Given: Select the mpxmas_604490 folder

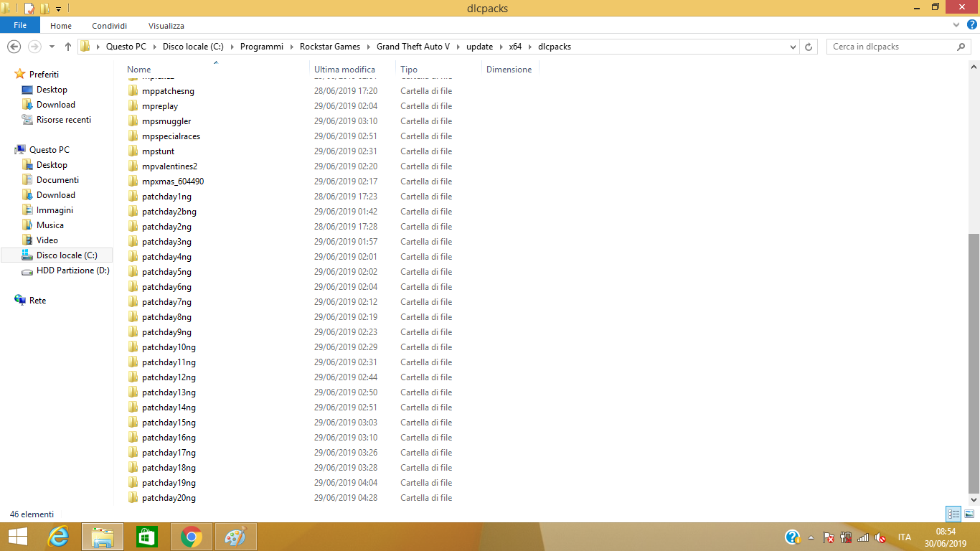Looking at the screenshot, I should [173, 182].
